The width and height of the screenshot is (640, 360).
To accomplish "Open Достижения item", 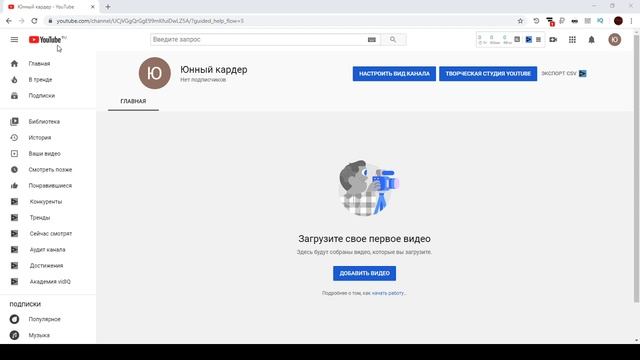I will click(48, 265).
